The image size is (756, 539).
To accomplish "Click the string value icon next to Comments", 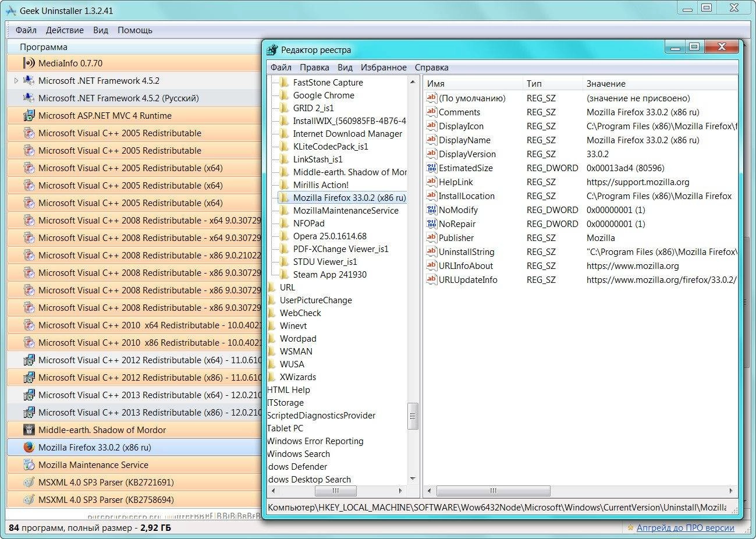I will click(x=431, y=112).
